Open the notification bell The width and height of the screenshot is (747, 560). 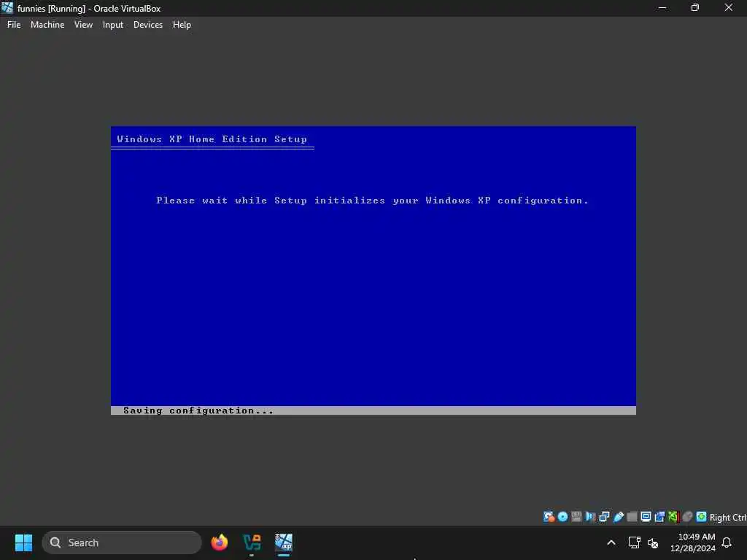coord(727,542)
